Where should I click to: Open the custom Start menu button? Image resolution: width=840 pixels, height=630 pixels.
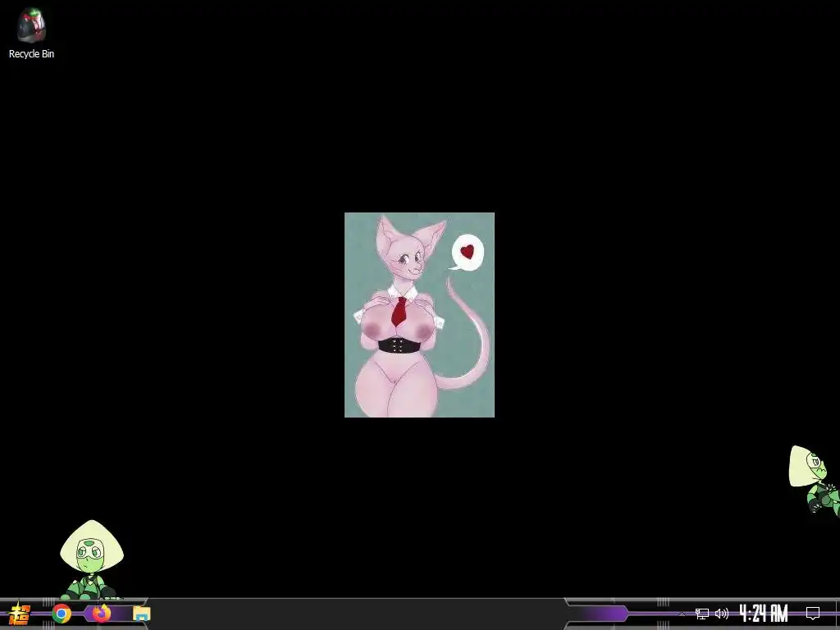(20, 614)
